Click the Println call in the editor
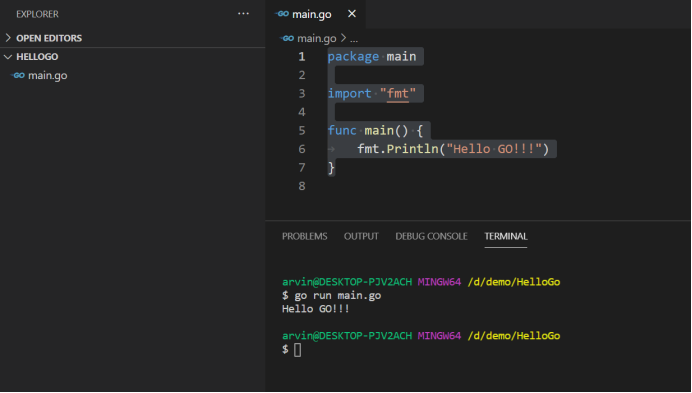Image resolution: width=692 pixels, height=393 pixels. pyautogui.click(x=412, y=149)
